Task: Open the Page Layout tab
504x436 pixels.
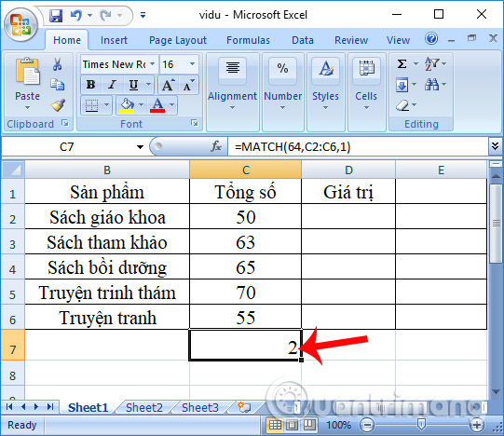Action: click(178, 40)
